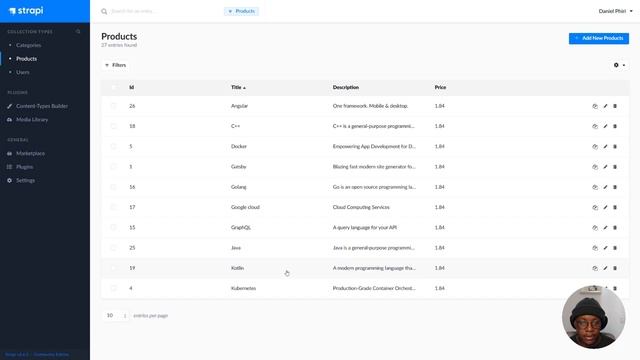Image resolution: width=640 pixels, height=360 pixels.
Task: Delete the Gatsby product using trash icon
Action: point(615,167)
